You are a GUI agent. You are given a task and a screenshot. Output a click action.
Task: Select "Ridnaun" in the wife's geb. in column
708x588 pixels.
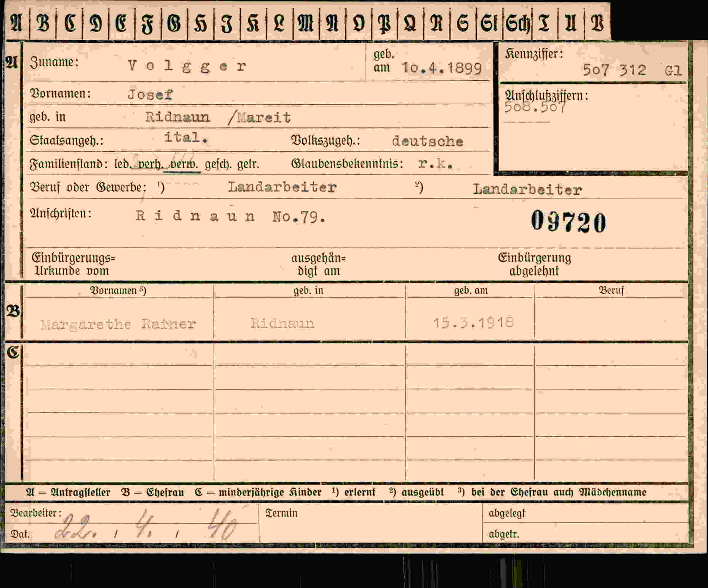[x=283, y=323]
